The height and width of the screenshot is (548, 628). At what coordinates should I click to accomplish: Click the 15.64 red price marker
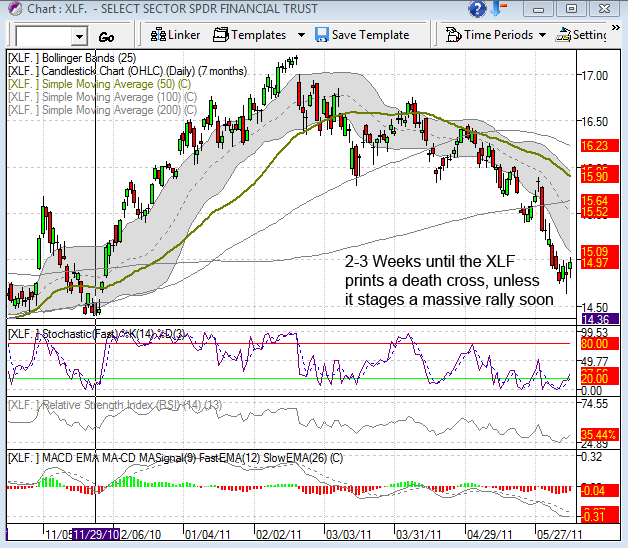pyautogui.click(x=600, y=200)
